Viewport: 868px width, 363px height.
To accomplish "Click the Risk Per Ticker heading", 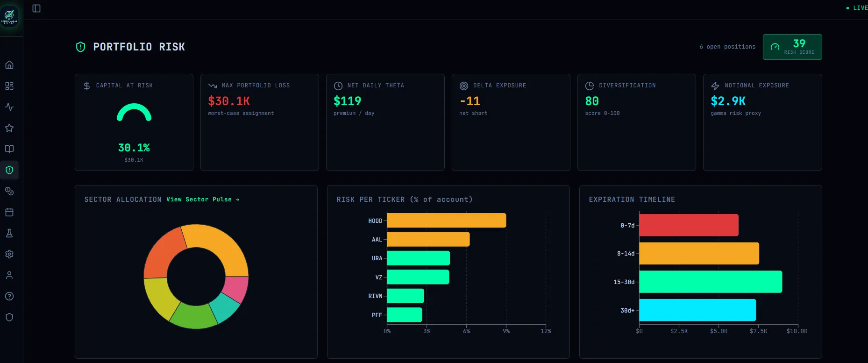I will click(405, 199).
